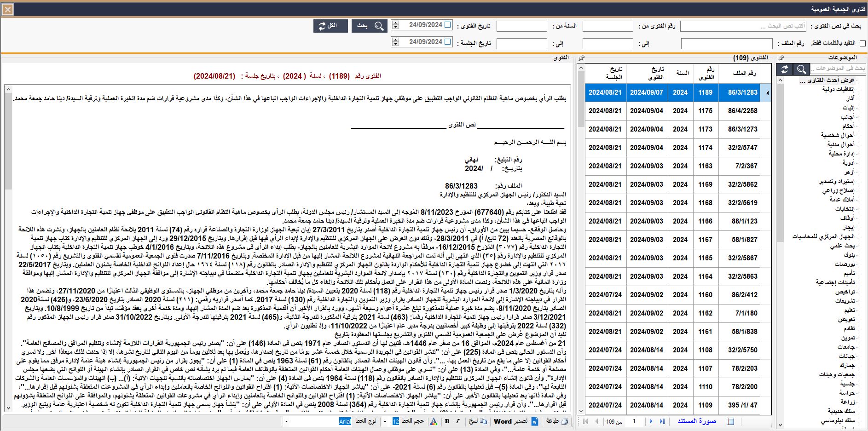Click the topics search box بحث في الموضوعات
Image resolution: width=868 pixels, height=431 pixels.
pos(838,69)
